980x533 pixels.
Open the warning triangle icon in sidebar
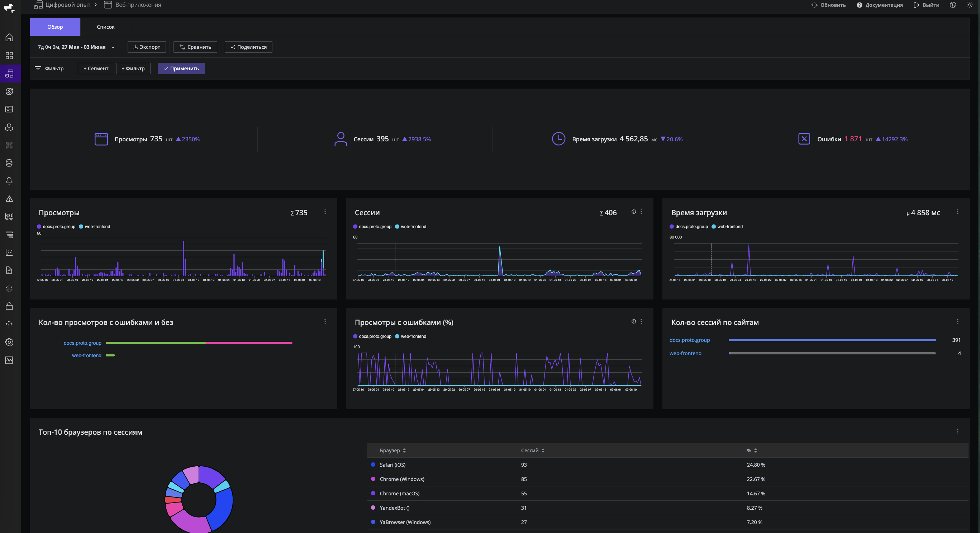(x=9, y=199)
